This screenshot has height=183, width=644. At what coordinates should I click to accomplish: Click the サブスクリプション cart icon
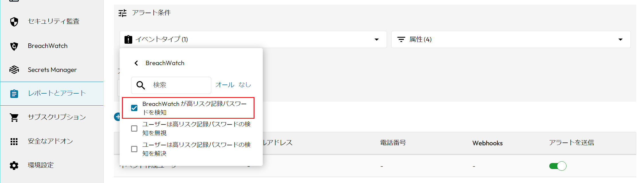point(14,117)
